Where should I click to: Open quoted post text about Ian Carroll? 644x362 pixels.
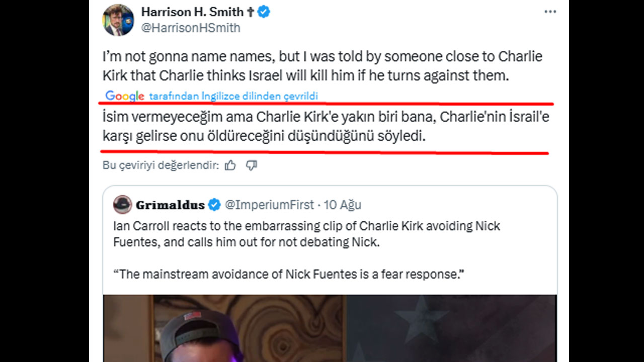pos(307,234)
